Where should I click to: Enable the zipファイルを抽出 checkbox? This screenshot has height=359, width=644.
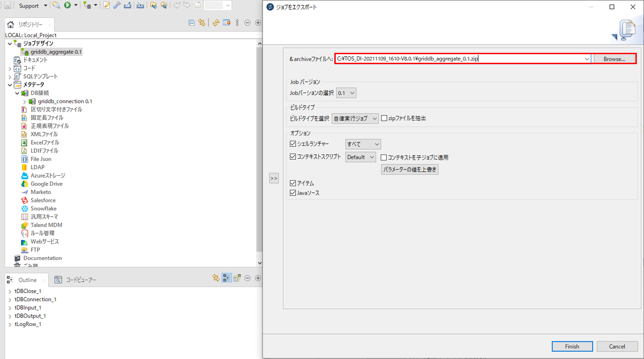pyautogui.click(x=384, y=118)
